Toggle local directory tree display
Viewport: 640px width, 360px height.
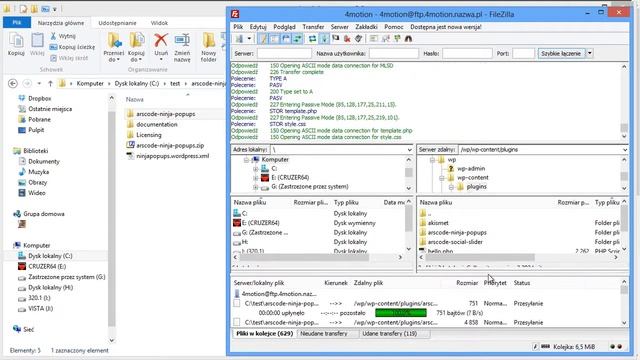(x=275, y=39)
